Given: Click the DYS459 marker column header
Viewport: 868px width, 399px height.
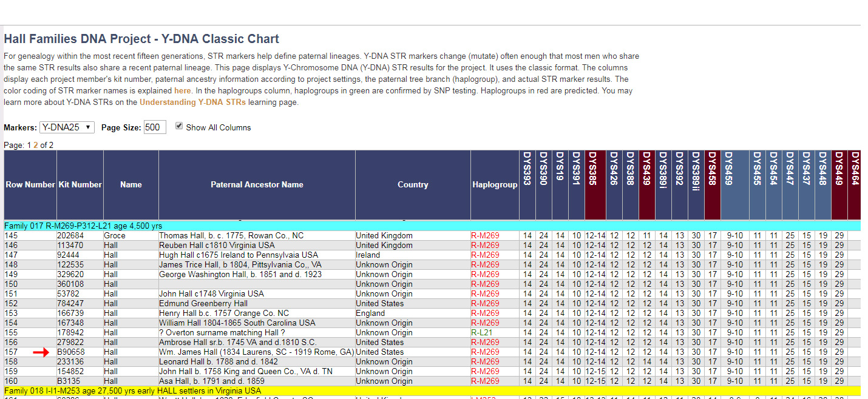Looking at the screenshot, I should (x=735, y=185).
